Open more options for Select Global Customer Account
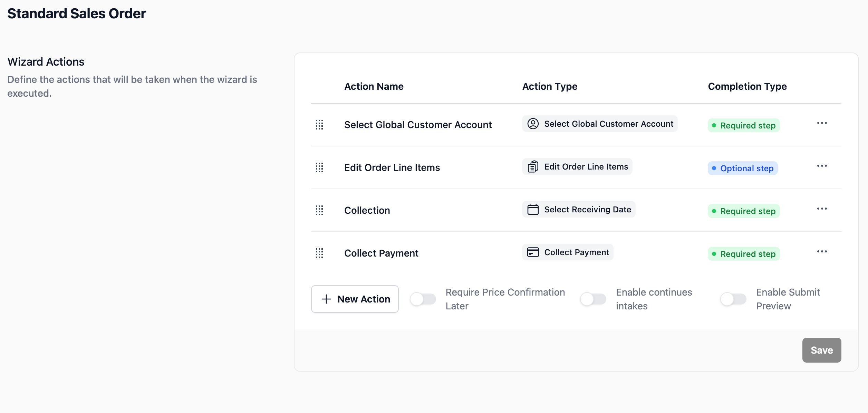 coord(822,123)
